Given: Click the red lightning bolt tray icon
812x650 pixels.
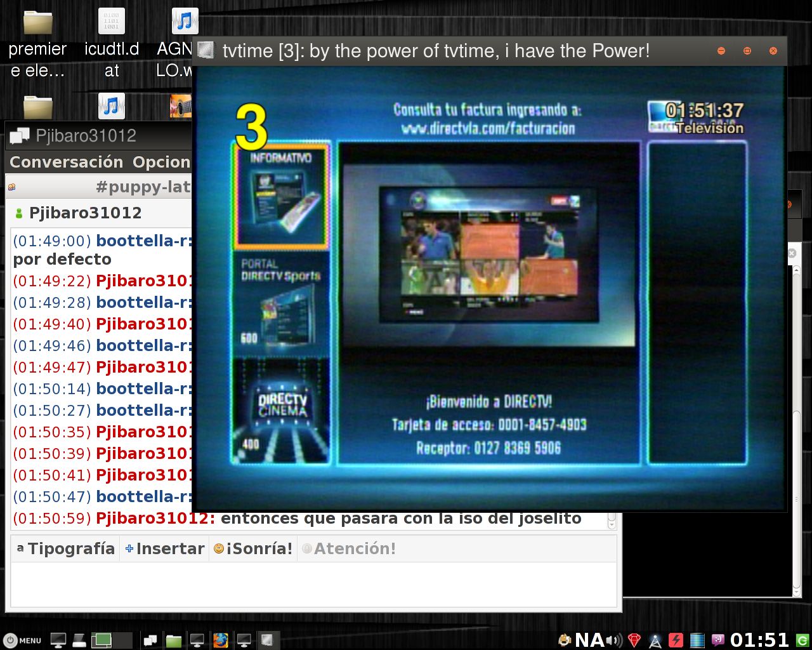Looking at the screenshot, I should tap(676, 640).
